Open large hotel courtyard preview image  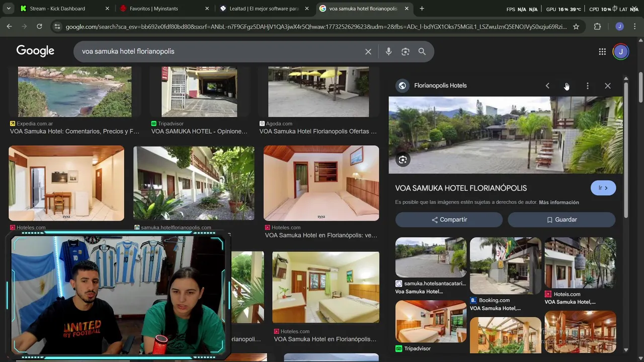point(506,135)
